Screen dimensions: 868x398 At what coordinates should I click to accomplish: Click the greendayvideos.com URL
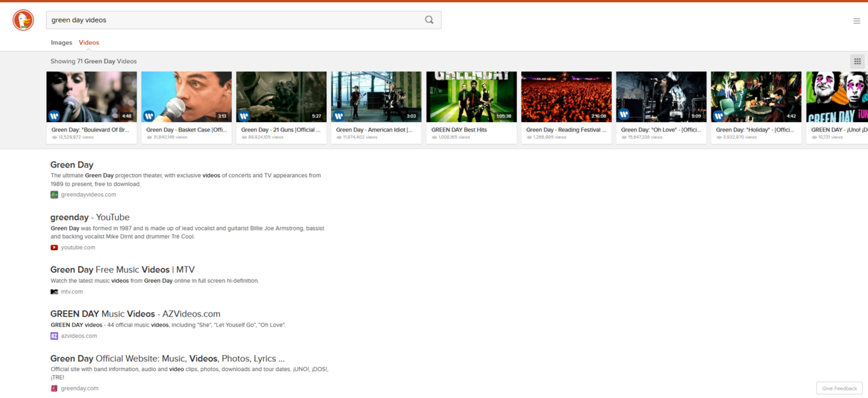(x=88, y=195)
